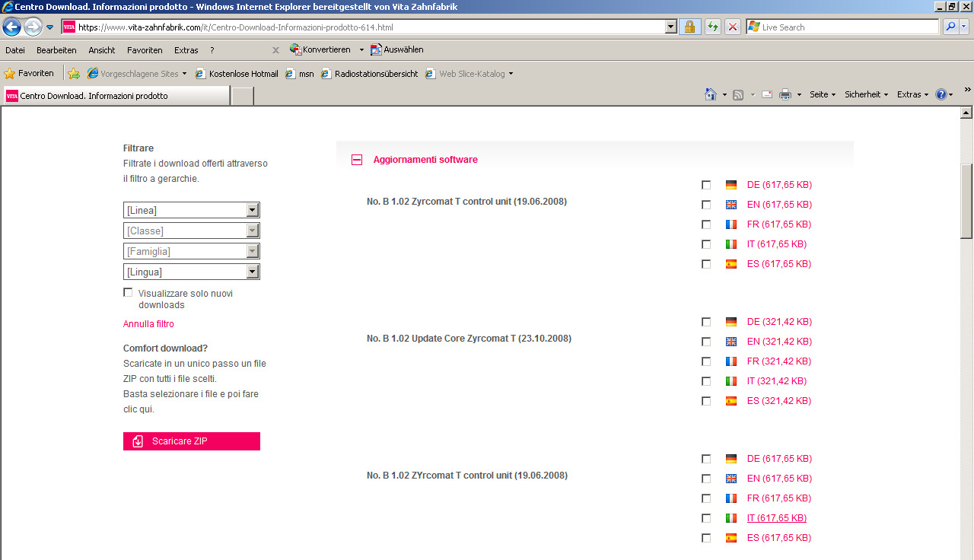Viewport: 974px width, 560px height.
Task: Click the Annulla filtro link
Action: click(x=148, y=324)
